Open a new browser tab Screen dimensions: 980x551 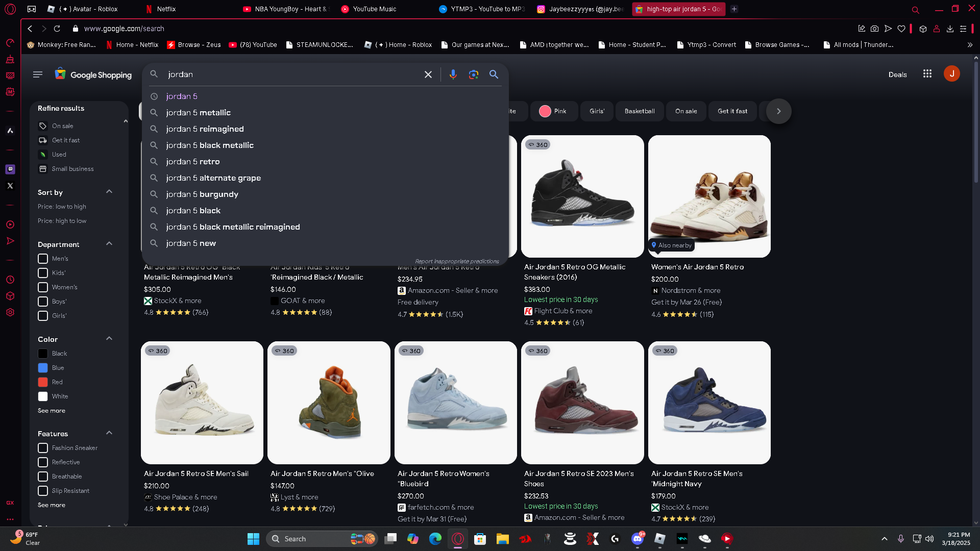tap(734, 9)
